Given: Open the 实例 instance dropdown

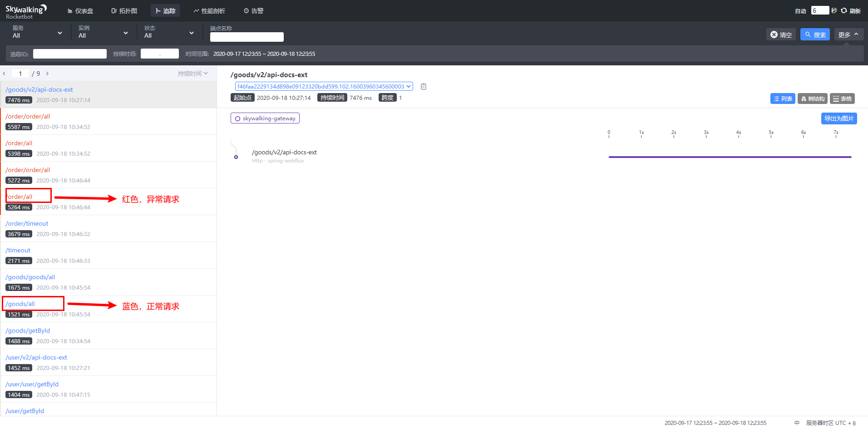Looking at the screenshot, I should click(103, 32).
